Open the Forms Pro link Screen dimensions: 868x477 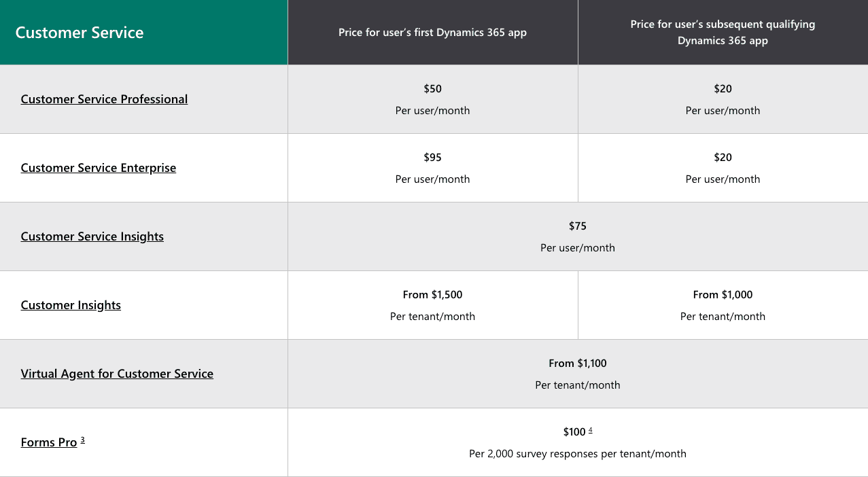49,442
